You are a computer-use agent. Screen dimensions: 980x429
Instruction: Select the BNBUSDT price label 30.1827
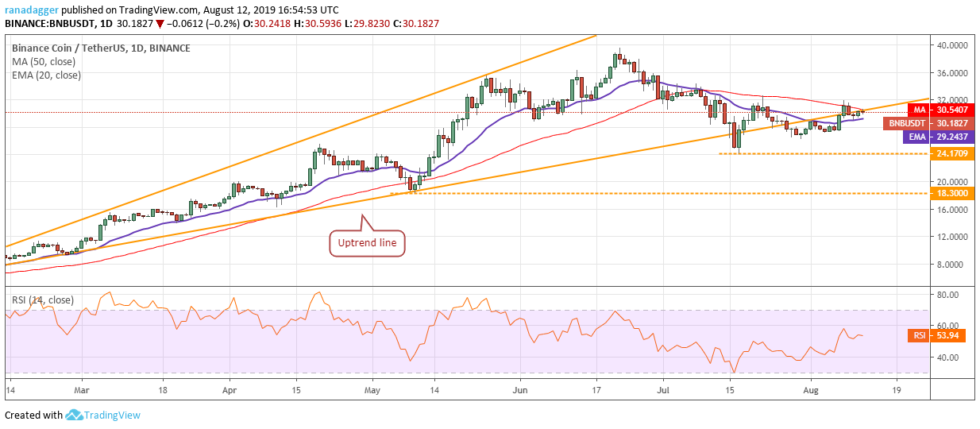coord(951,123)
